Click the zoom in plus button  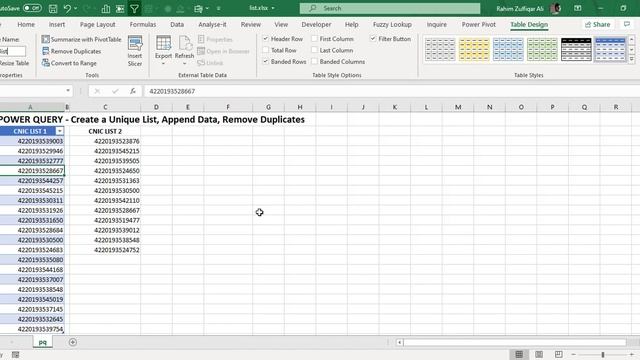[632, 354]
